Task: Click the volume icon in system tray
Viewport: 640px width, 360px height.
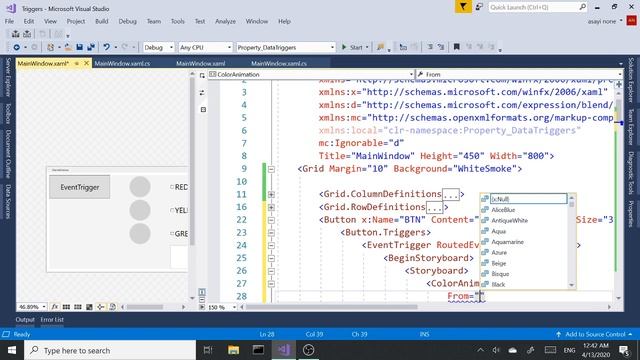Action: tap(496, 350)
